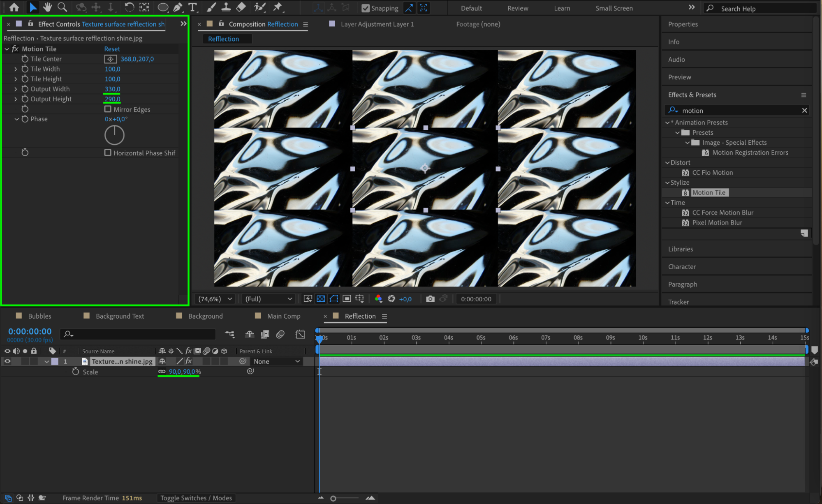Open the magnification ratio dropdown

tap(215, 299)
